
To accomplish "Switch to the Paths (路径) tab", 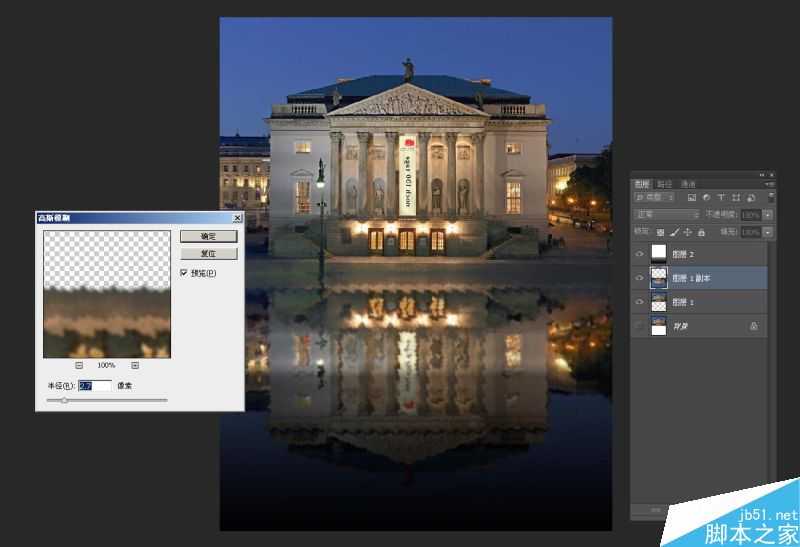I will pos(664,184).
